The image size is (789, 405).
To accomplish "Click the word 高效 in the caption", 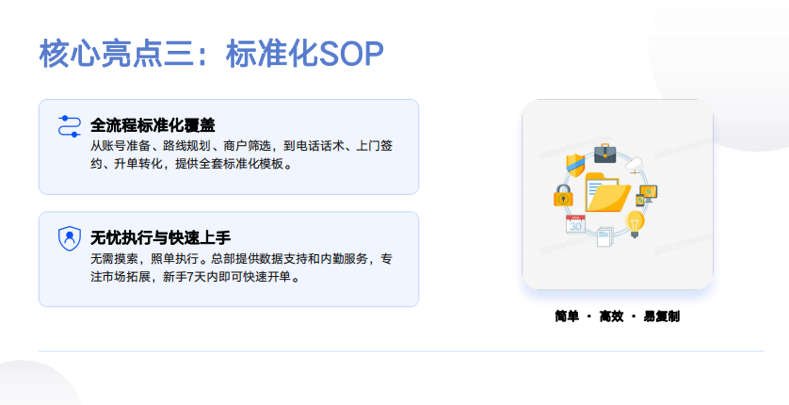I will [x=611, y=316].
